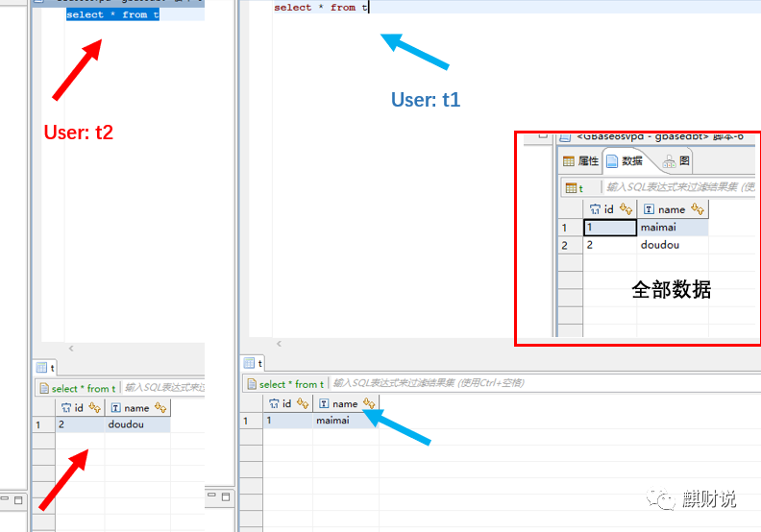Sort by id in t2 user's result grid

coord(94,408)
